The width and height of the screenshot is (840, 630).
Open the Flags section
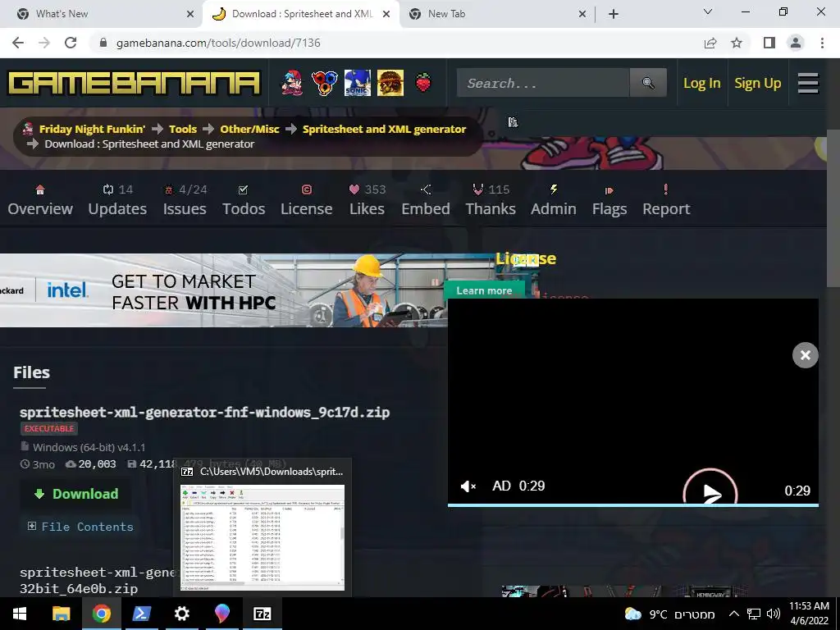(609, 200)
